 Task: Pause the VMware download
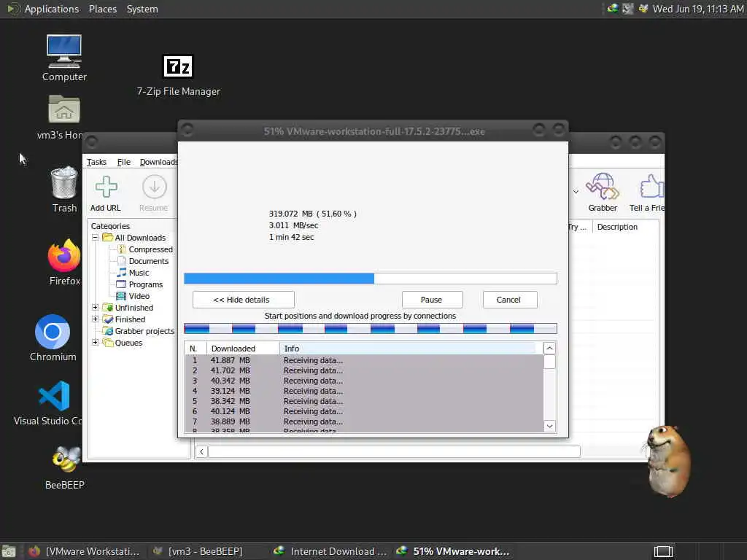[432, 300]
